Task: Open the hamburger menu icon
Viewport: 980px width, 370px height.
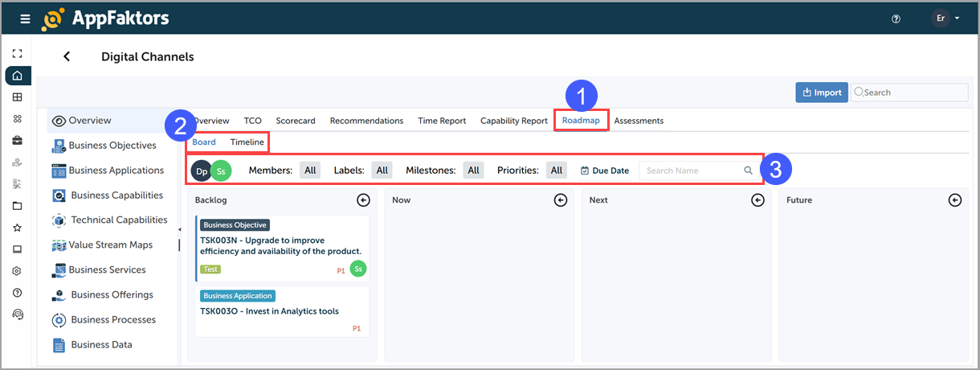Action: (x=25, y=18)
